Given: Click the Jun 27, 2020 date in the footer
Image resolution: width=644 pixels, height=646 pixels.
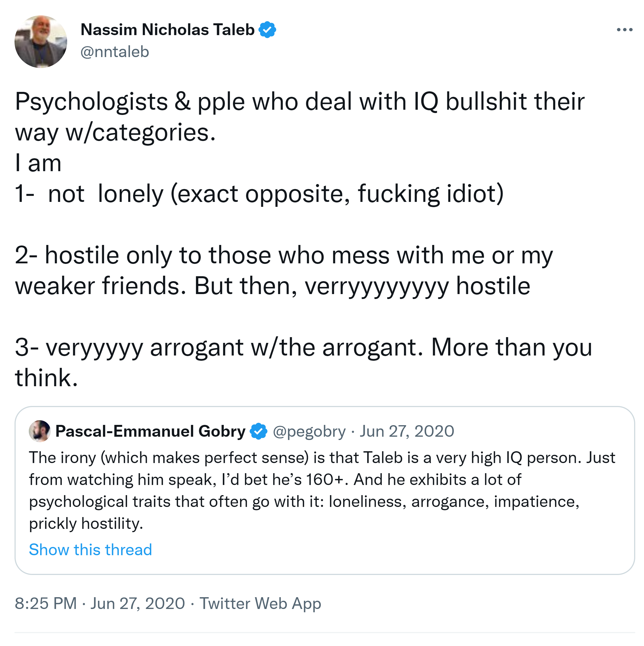Looking at the screenshot, I should coord(137,603).
